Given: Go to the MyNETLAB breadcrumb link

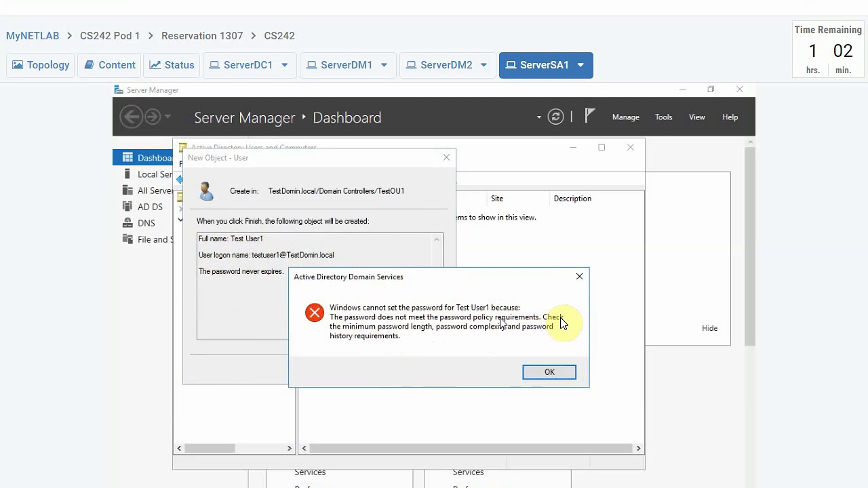Looking at the screenshot, I should coord(33,36).
